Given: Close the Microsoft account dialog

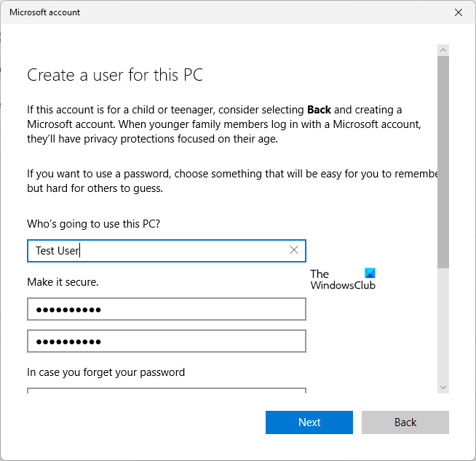Looking at the screenshot, I should [x=458, y=12].
